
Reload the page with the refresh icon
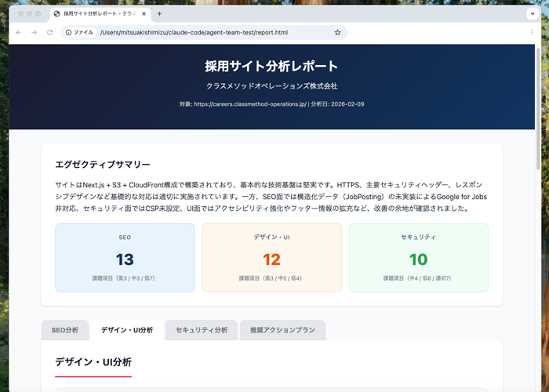pyautogui.click(x=49, y=32)
